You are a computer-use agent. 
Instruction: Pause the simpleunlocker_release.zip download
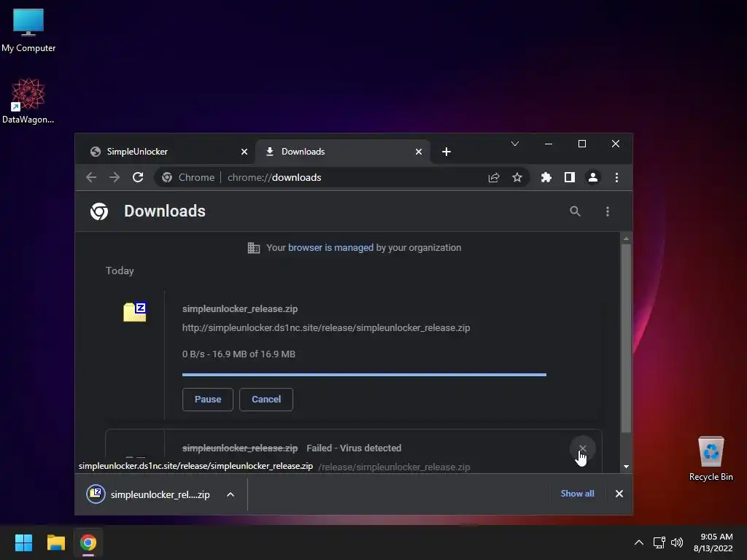(x=208, y=399)
